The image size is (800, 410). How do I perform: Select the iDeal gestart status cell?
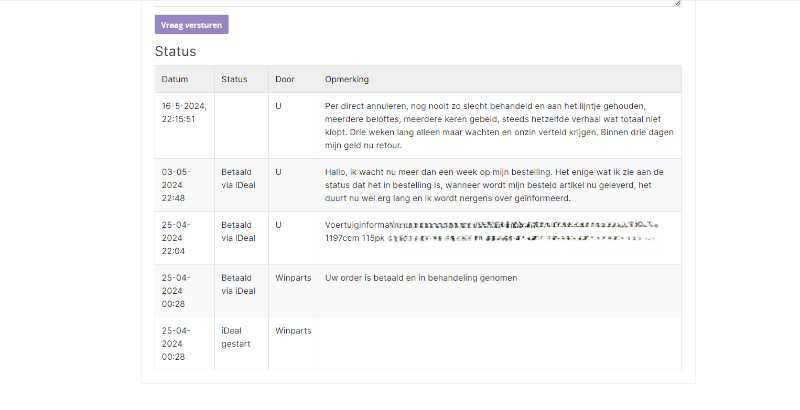[x=236, y=337]
